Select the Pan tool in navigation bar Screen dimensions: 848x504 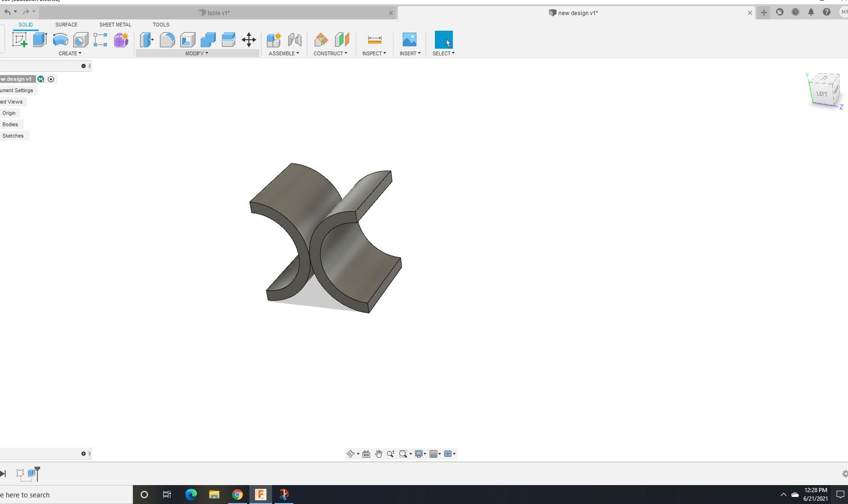tap(379, 454)
